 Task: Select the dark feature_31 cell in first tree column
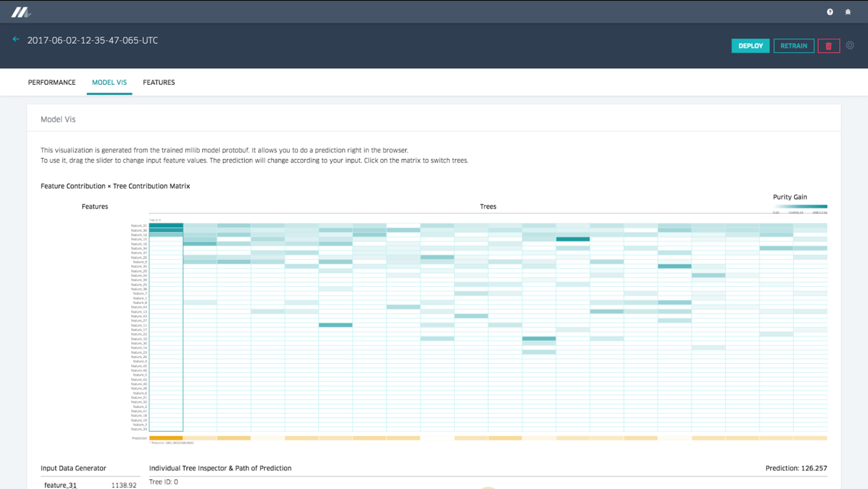point(166,225)
